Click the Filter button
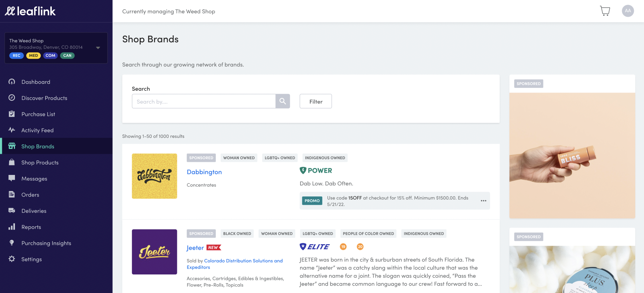This screenshot has width=644, height=293. tap(316, 101)
